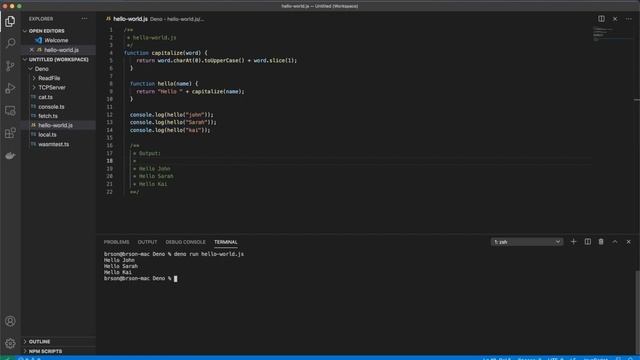Screen dimensions: 640x360
Task: Open cat.ts in the file tree
Action: click(45, 97)
